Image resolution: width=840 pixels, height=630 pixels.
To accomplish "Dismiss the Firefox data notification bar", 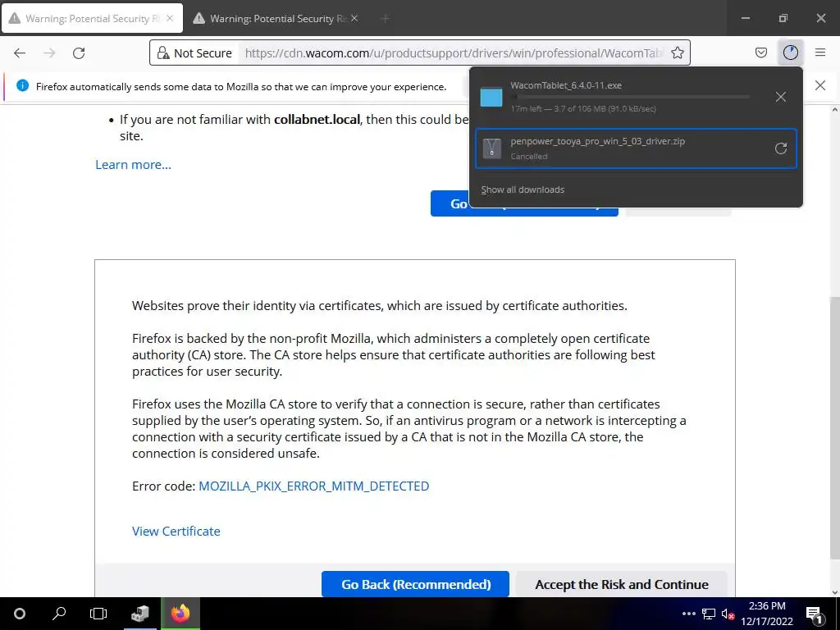I will pos(819,85).
